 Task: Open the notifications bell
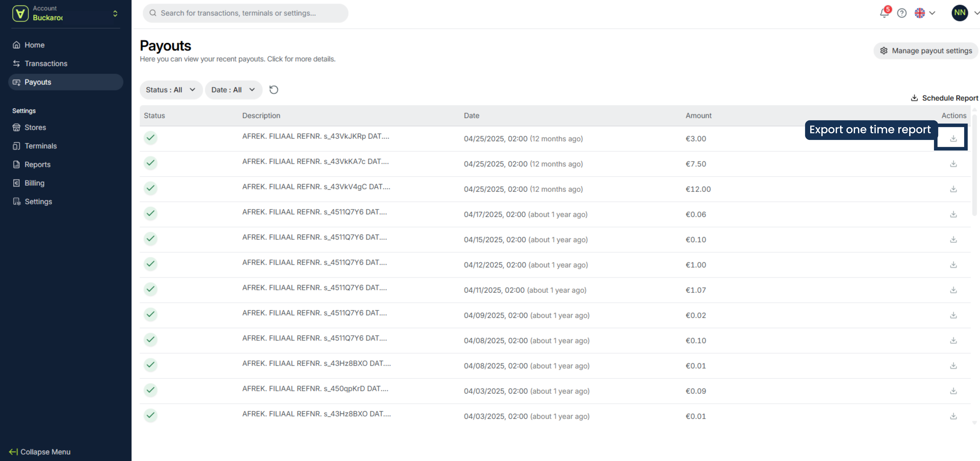pos(884,13)
